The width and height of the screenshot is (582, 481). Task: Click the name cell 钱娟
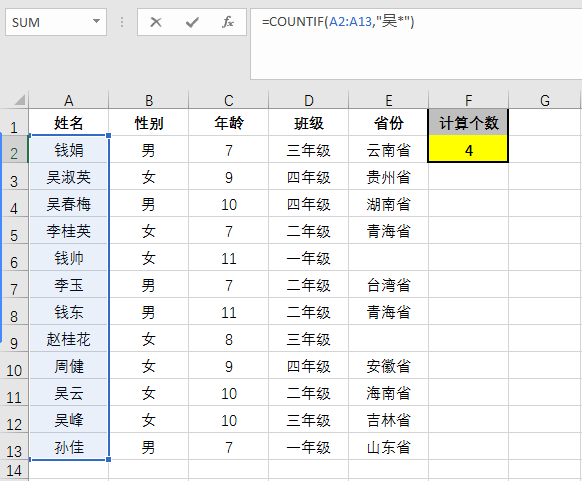[x=69, y=150]
